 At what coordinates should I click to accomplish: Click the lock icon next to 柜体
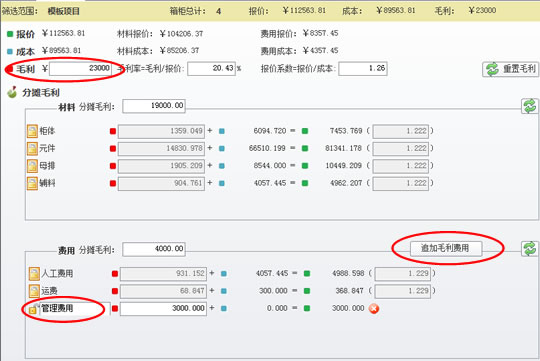click(x=32, y=131)
